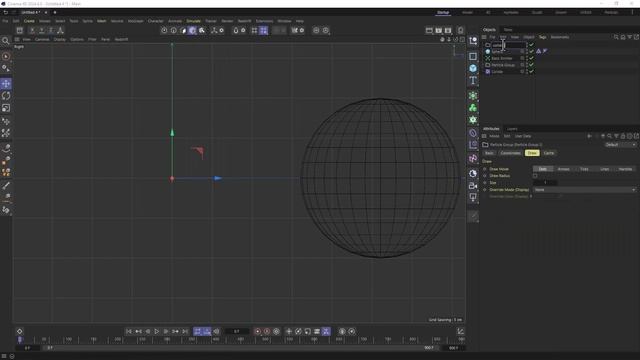Expand the Draw Mode parameter arrow
Image resolution: width=640 pixels, height=360 pixels.
pos(485,169)
